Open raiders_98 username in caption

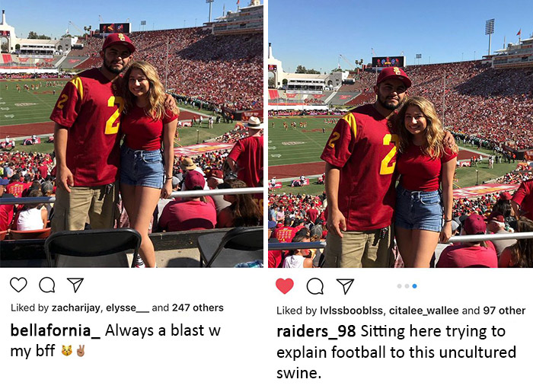316,332
